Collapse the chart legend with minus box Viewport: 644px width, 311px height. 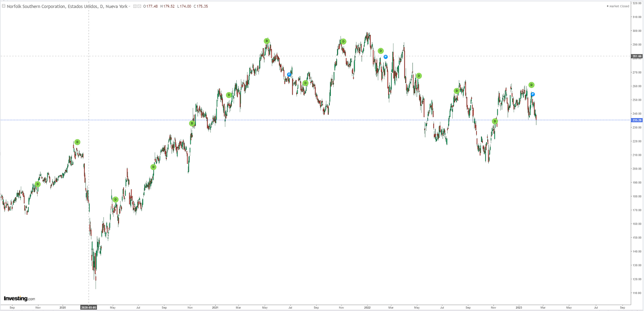click(3, 6)
